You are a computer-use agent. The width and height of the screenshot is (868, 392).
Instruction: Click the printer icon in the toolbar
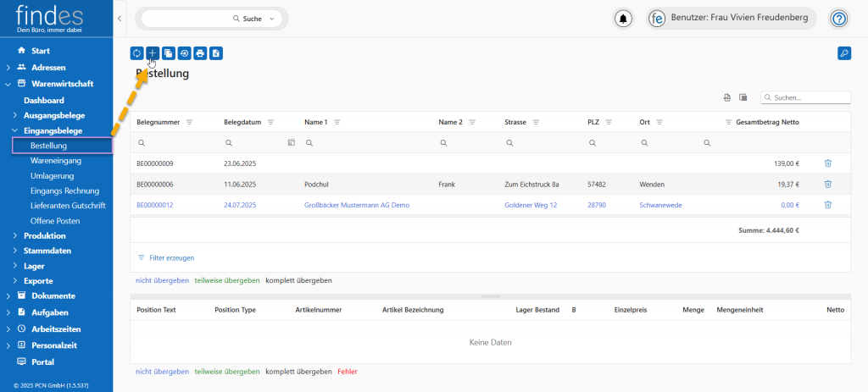click(x=200, y=53)
